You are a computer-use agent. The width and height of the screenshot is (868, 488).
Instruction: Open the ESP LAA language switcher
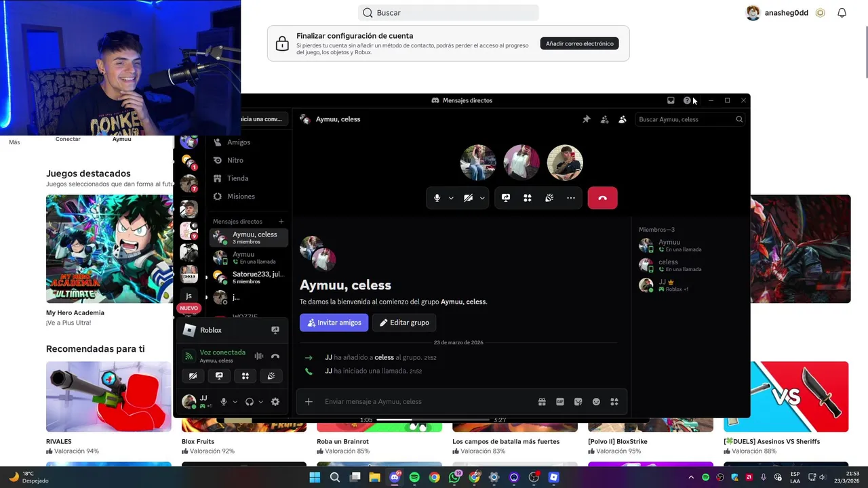coord(795,477)
